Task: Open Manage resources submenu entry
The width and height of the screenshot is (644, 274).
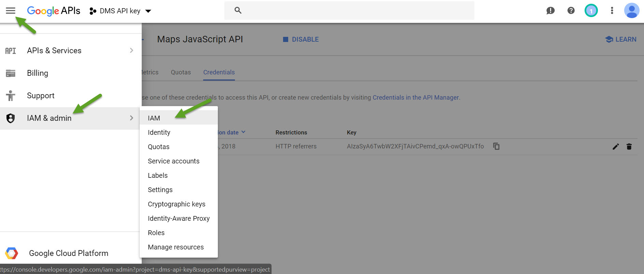Action: pyautogui.click(x=179, y=247)
